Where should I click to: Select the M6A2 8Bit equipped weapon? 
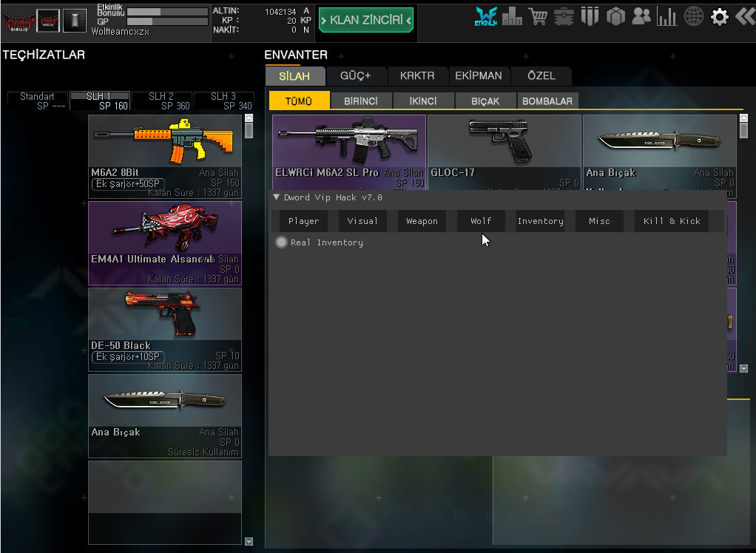165,157
